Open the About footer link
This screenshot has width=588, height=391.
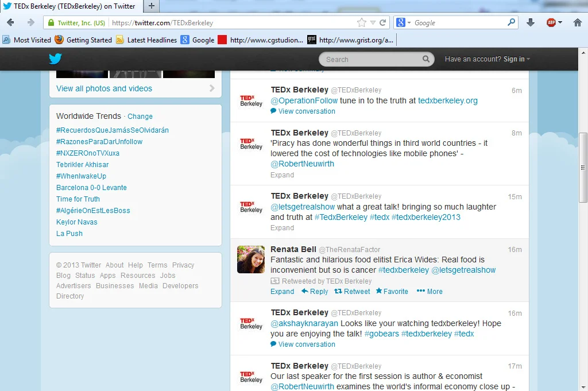pyautogui.click(x=114, y=265)
